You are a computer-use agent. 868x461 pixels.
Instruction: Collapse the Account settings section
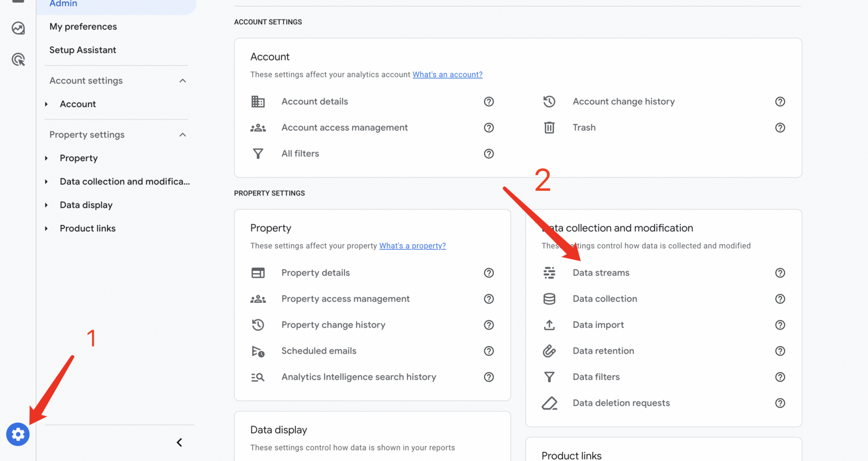(x=183, y=81)
